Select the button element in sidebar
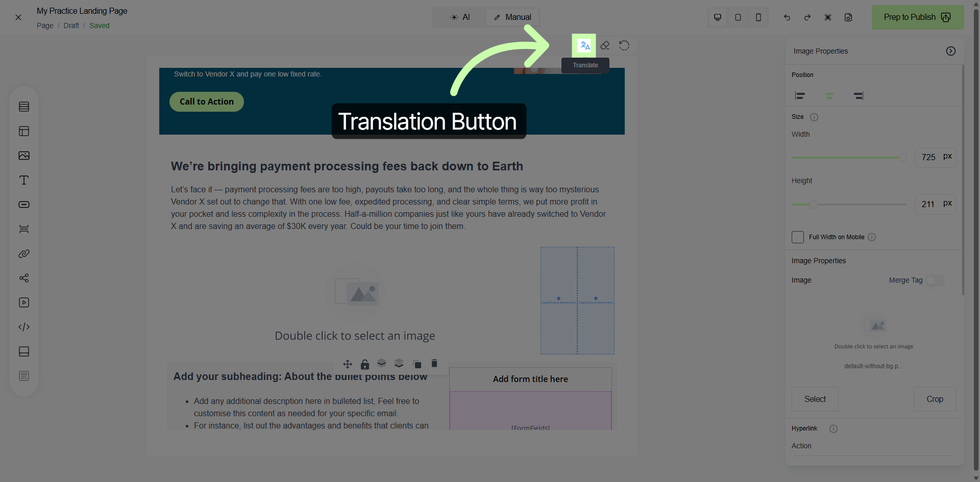Viewport: 980px width, 482px height. point(24,205)
